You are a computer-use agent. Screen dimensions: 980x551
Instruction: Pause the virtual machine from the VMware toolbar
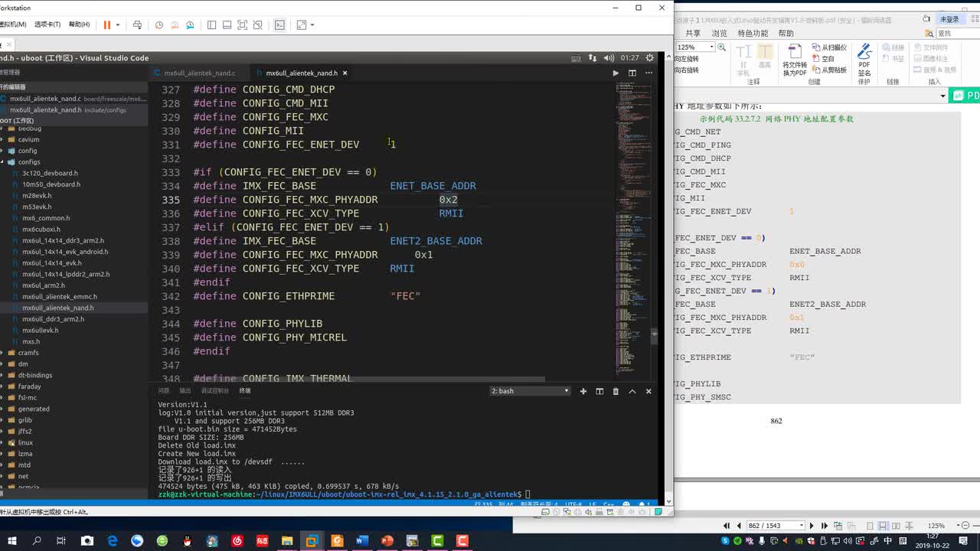click(x=107, y=24)
